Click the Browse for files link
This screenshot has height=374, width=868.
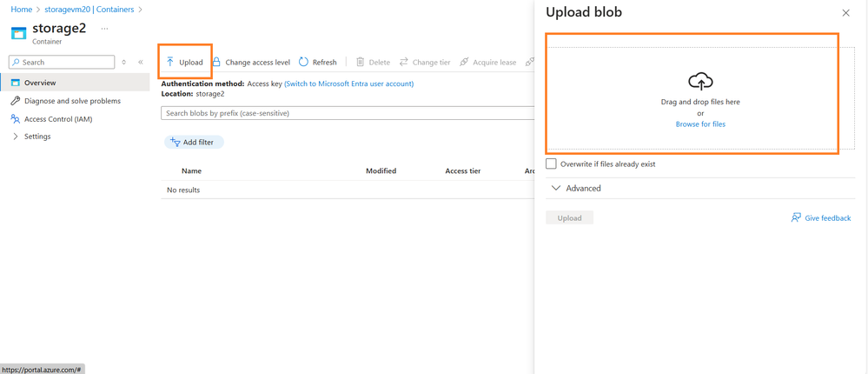pyautogui.click(x=700, y=124)
